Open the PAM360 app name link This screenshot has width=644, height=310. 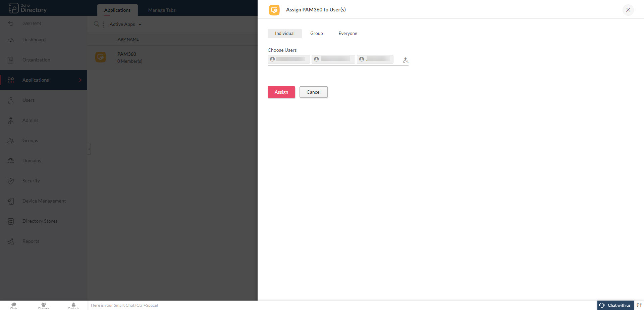127,54
